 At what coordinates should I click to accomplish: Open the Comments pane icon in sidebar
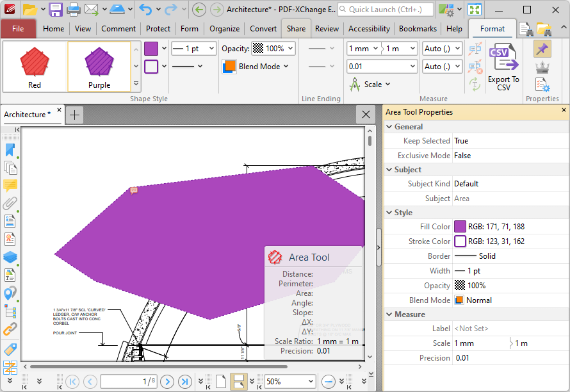click(x=10, y=186)
